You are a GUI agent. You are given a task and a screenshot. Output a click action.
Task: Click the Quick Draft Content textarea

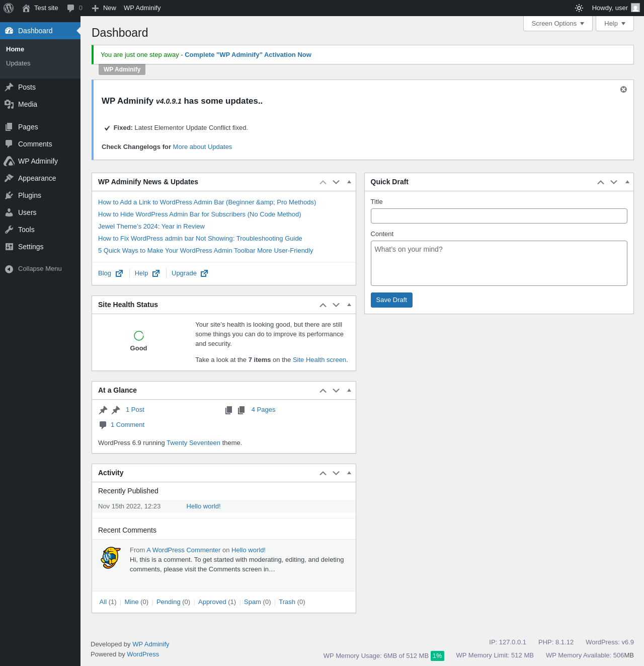[x=499, y=263]
